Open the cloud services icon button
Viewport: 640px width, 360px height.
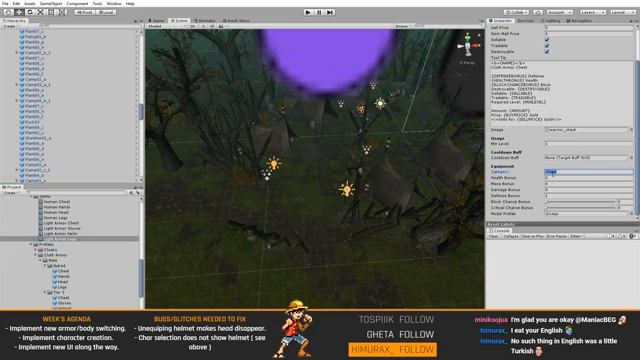538,12
